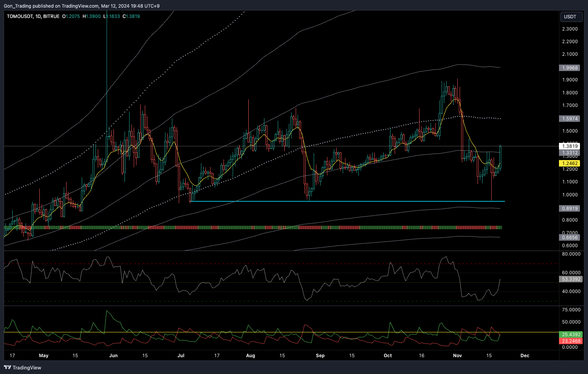The width and height of the screenshot is (588, 374).
Task: Click the 1.3312 price label
Action: pos(570,153)
